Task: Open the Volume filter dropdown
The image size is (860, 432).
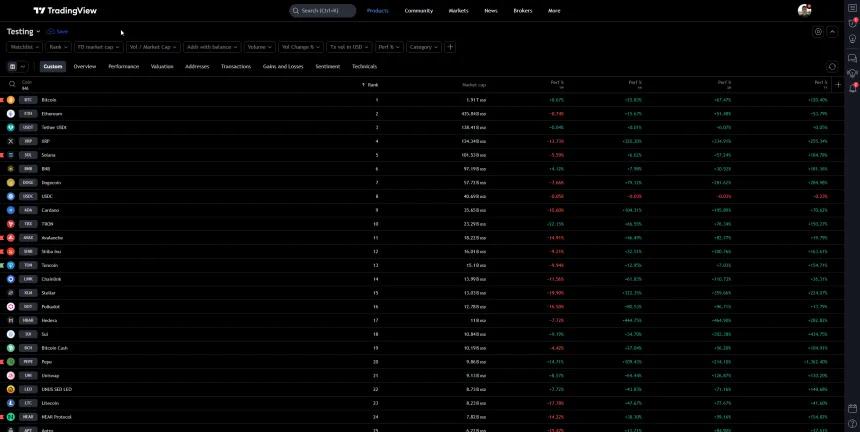Action: pyautogui.click(x=259, y=47)
